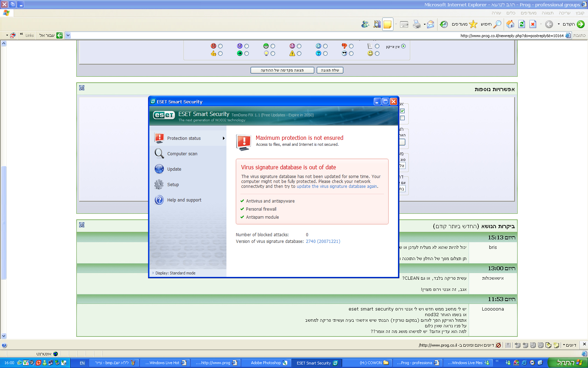Select the thumbs down post icon
The image size is (588, 368).
pyautogui.click(x=344, y=46)
